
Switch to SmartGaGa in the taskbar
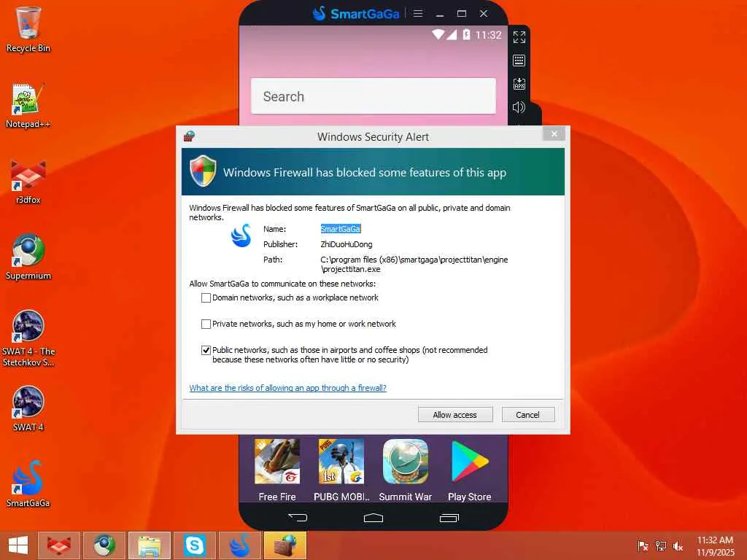[x=239, y=545]
